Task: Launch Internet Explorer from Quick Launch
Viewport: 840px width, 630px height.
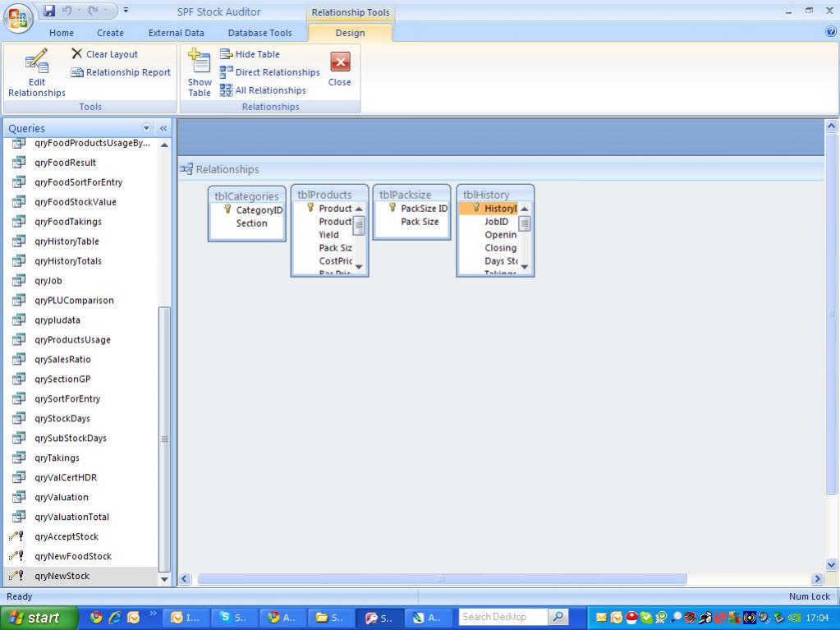Action: [x=115, y=618]
